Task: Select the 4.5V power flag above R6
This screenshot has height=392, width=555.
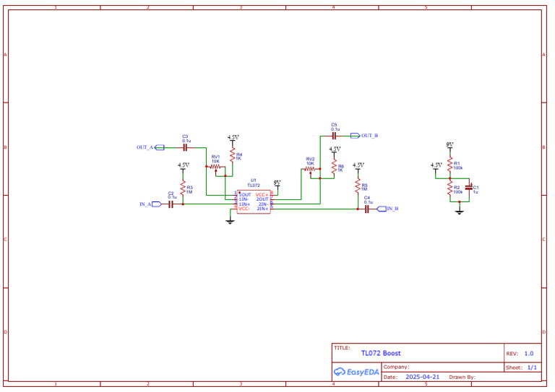Action: pyautogui.click(x=335, y=151)
